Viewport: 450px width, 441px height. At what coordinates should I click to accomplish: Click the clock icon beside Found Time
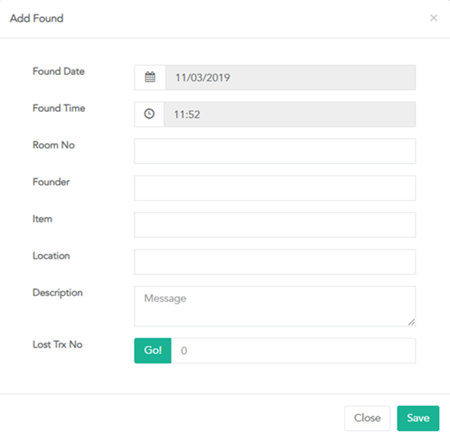pyautogui.click(x=149, y=114)
